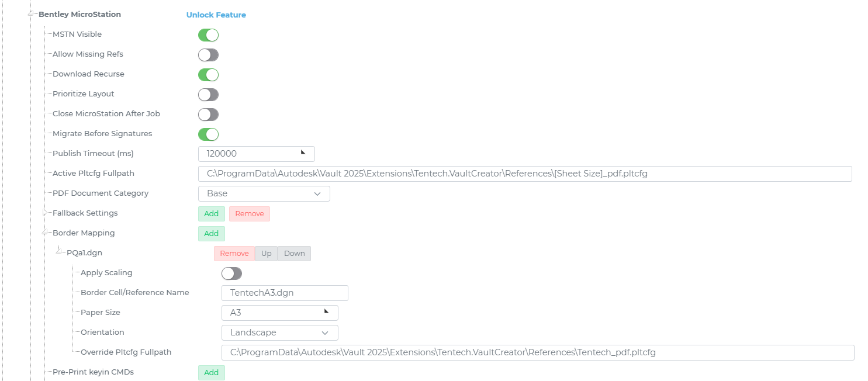Click the Unlock Feature link
Viewport: 868px width, 381px height.
(x=216, y=15)
